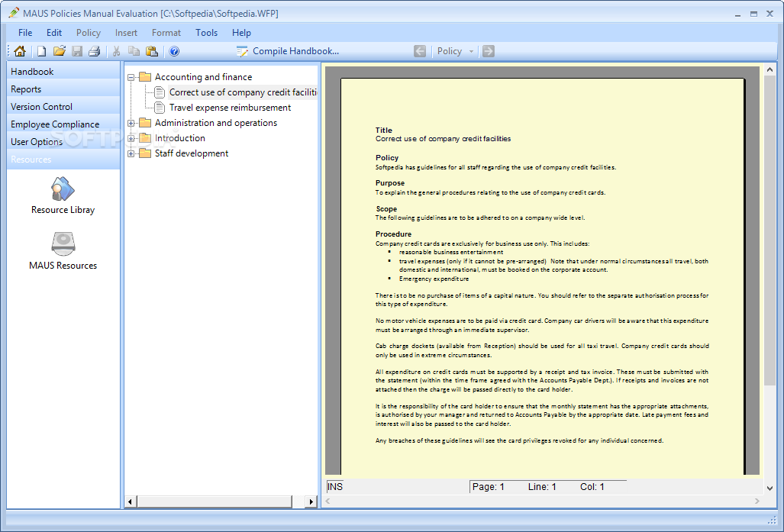Screen dimensions: 784x532
Task: Select the Accounting and finance label
Action: pyautogui.click(x=203, y=77)
